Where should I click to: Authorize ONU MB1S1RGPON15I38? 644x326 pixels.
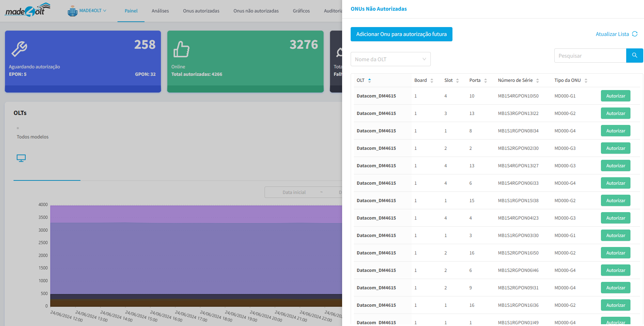[616, 200]
